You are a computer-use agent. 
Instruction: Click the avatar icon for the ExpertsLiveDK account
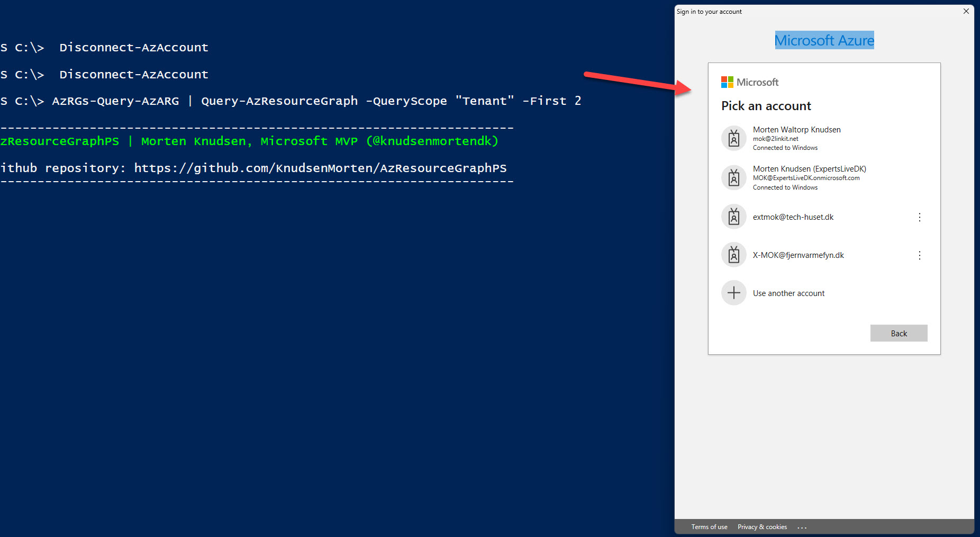(x=734, y=177)
